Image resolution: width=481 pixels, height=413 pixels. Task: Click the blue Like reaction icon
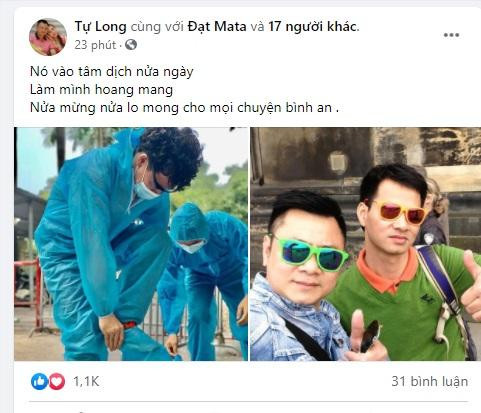39,381
